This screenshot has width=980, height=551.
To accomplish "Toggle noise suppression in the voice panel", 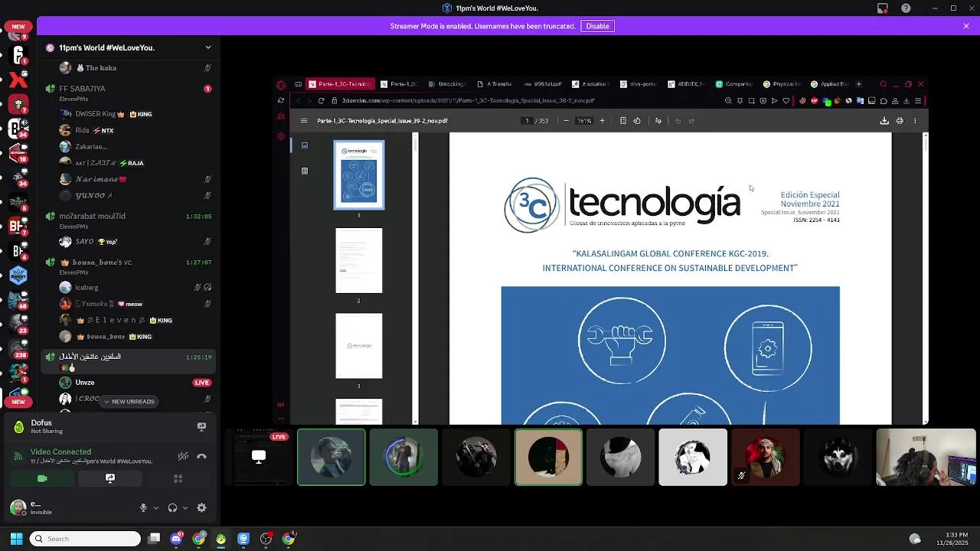I will tap(183, 456).
